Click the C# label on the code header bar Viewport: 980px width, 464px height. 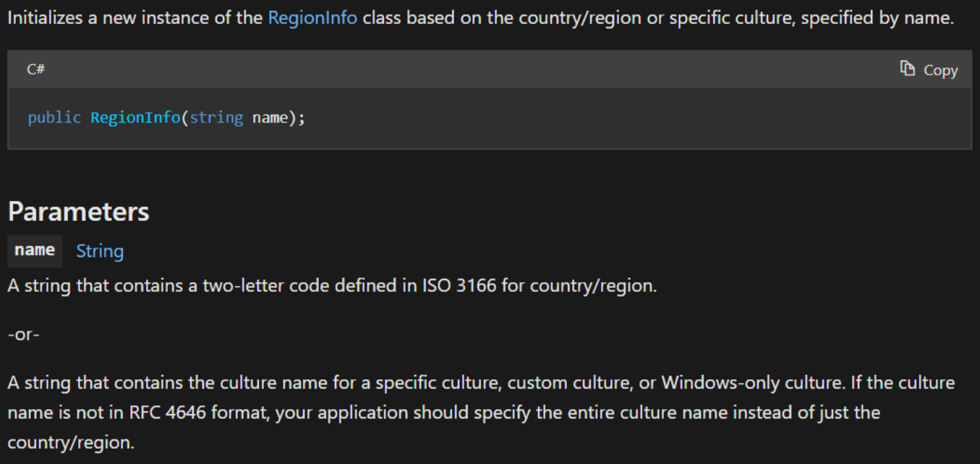pos(37,69)
